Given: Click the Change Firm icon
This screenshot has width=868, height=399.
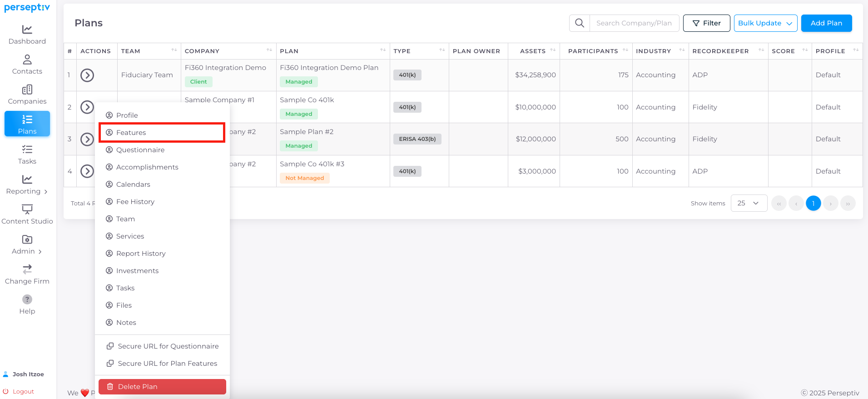Looking at the screenshot, I should coord(27,269).
